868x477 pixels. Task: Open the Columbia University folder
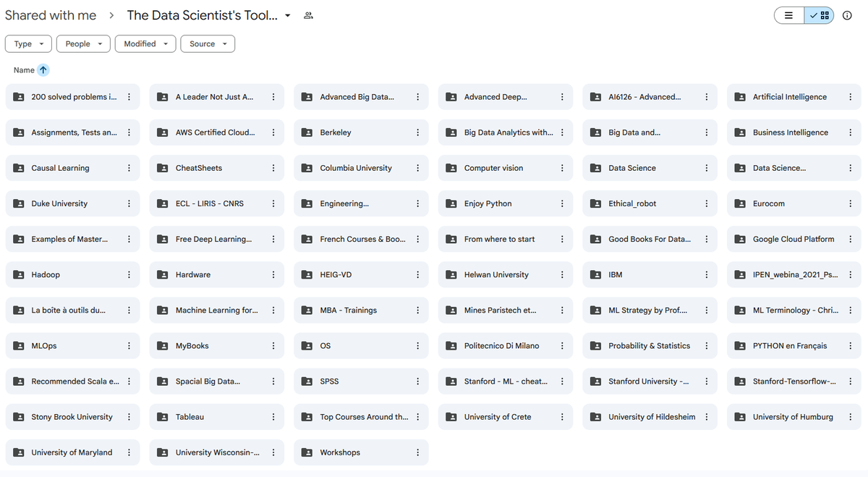361,168
